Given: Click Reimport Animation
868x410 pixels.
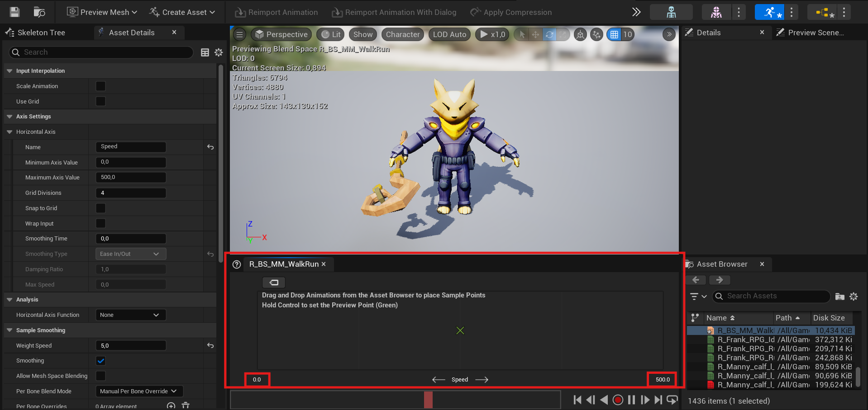Looking at the screenshot, I should (276, 12).
